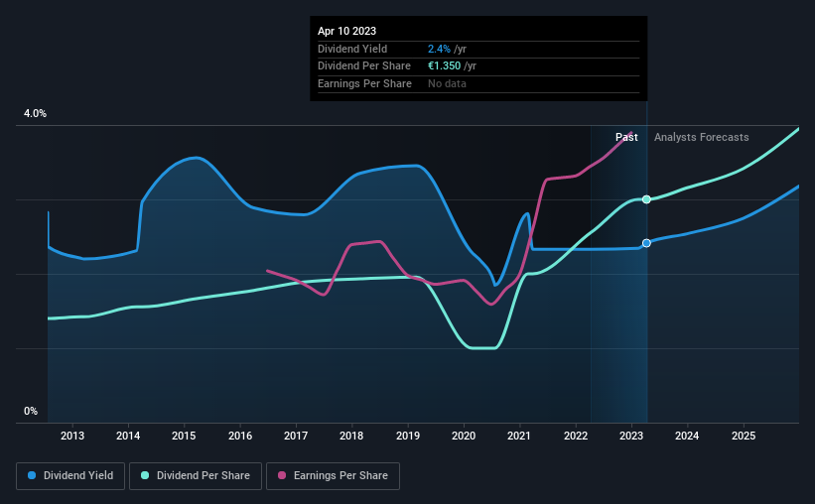Viewport: 815px width, 504px height.
Task: Click the 2014 x-axis label
Action: 128,436
